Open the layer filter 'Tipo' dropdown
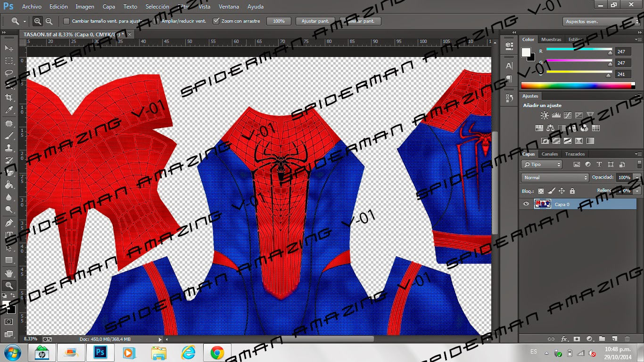 click(x=542, y=165)
